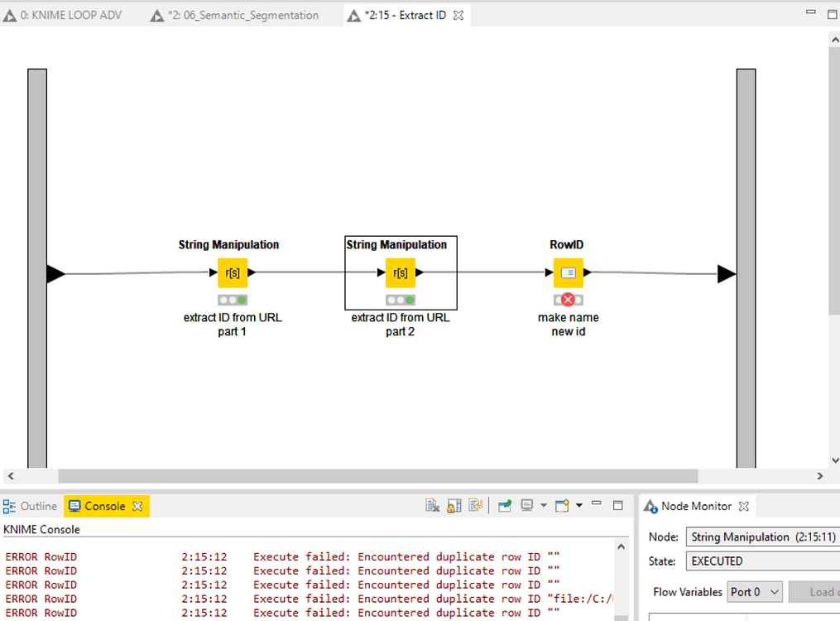This screenshot has width=840, height=621.
Task: Select the second String Manipulation node
Action: [x=401, y=273]
